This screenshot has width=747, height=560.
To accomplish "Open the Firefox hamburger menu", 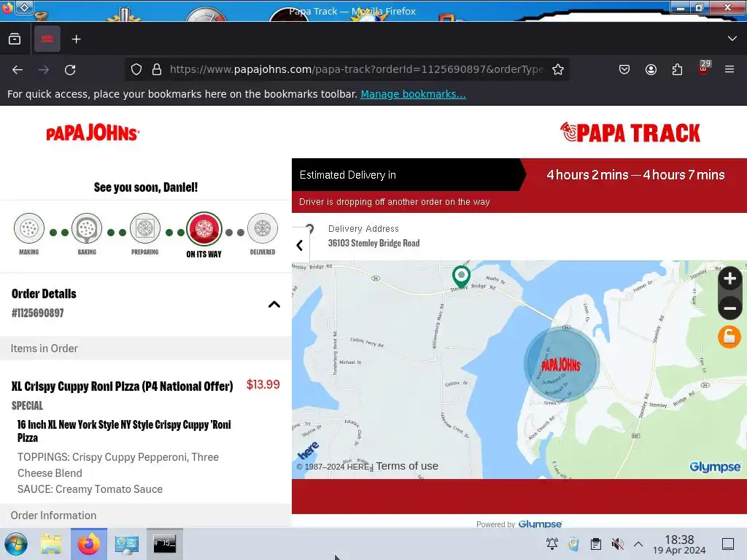I will tap(729, 69).
